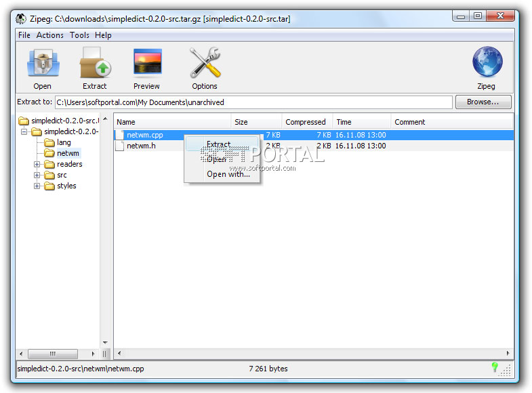Click the Extract toolbar icon
The height and width of the screenshot is (393, 532).
tap(95, 63)
